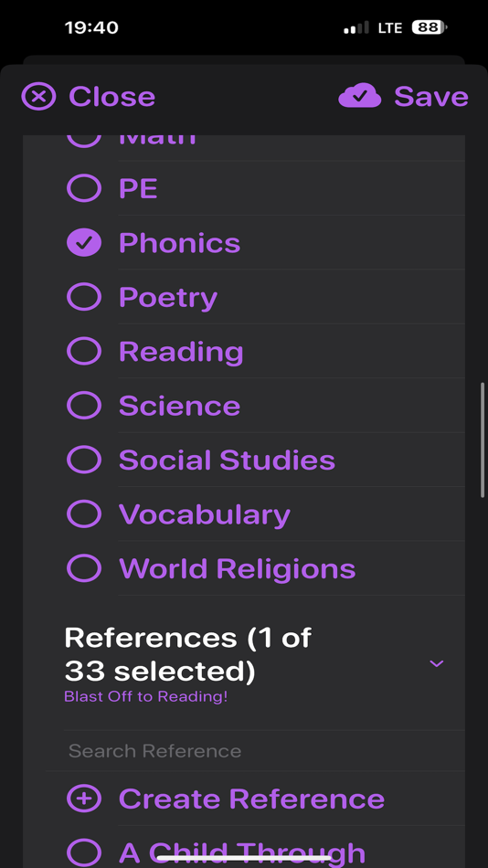Select the PE subject circle
Image resolution: width=488 pixels, height=868 pixels.
(84, 188)
